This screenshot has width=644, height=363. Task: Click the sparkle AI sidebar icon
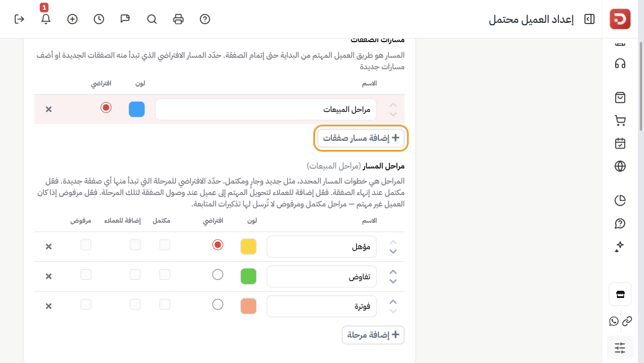620,246
